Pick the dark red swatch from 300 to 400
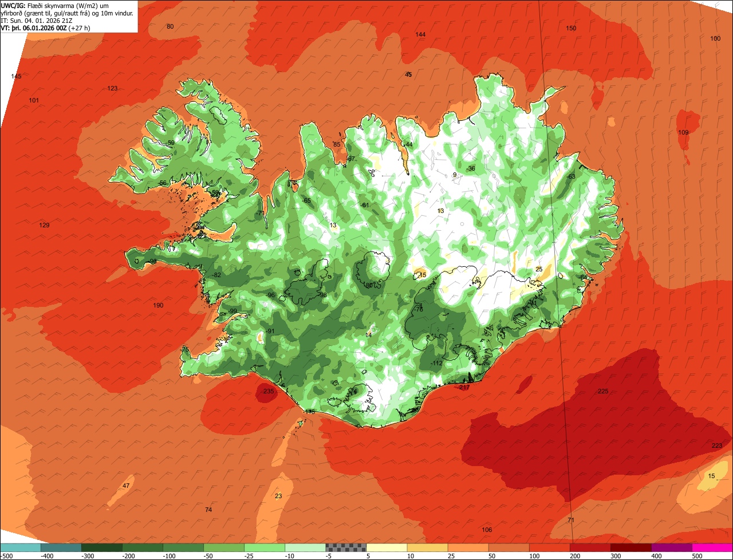 coord(631,547)
